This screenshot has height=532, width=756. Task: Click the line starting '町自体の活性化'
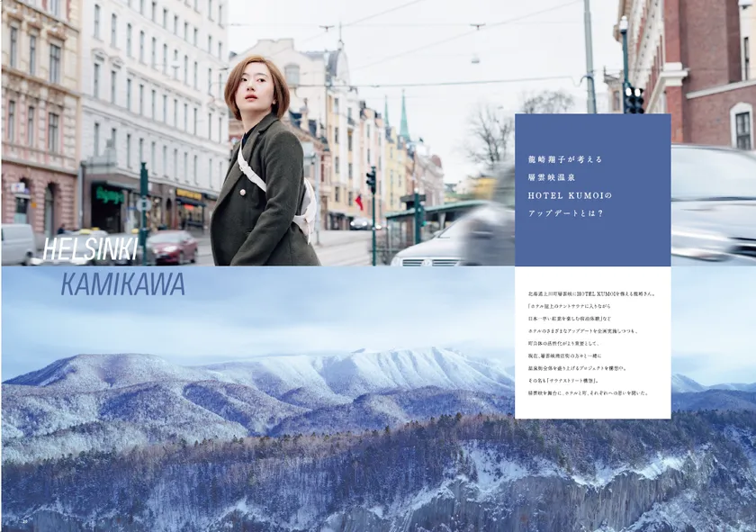(x=563, y=343)
